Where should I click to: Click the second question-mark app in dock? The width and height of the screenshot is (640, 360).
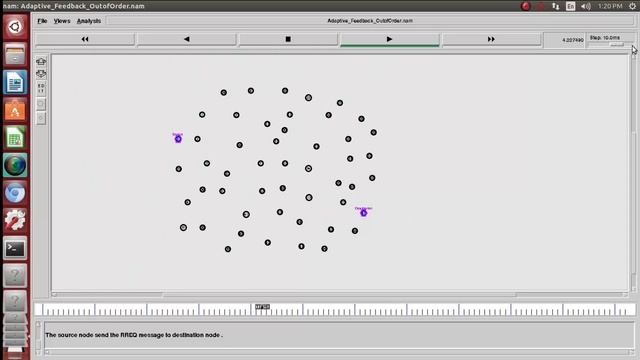15,301
